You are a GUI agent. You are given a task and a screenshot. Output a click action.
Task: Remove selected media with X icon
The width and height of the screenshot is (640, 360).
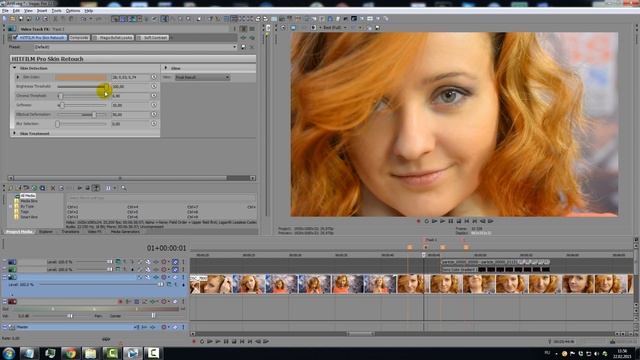[53, 188]
